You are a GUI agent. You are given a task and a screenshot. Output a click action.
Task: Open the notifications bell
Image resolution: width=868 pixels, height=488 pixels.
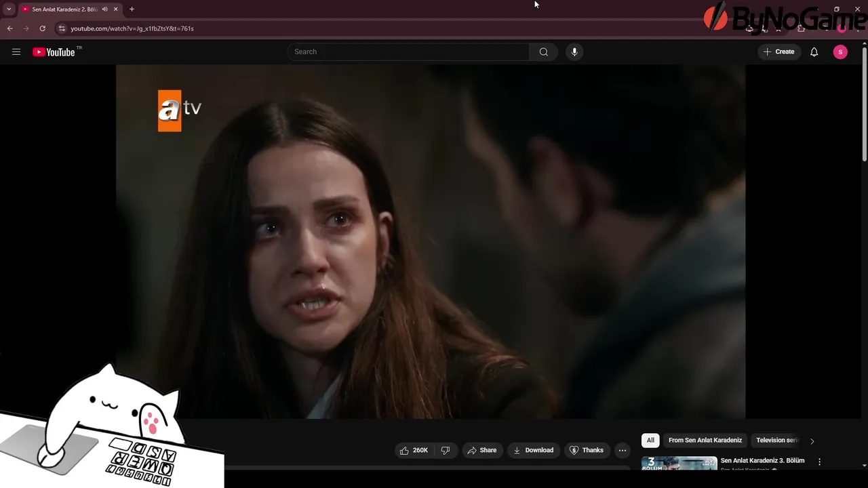(814, 52)
